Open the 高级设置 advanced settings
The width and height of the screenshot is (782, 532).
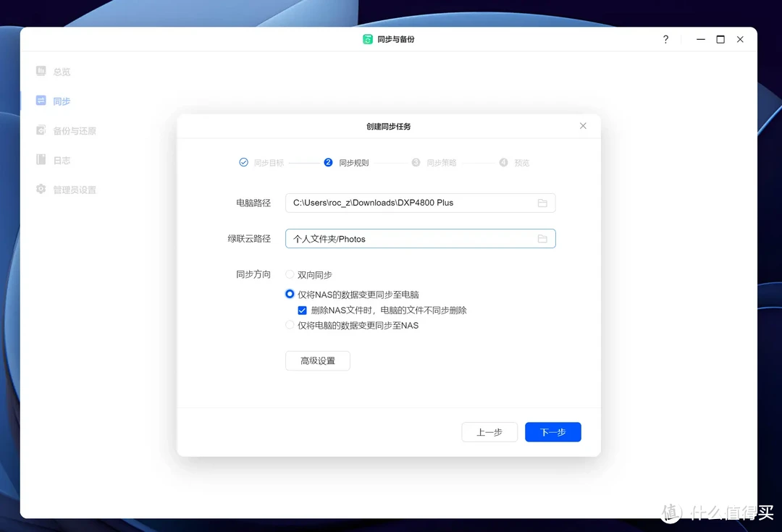pyautogui.click(x=318, y=360)
